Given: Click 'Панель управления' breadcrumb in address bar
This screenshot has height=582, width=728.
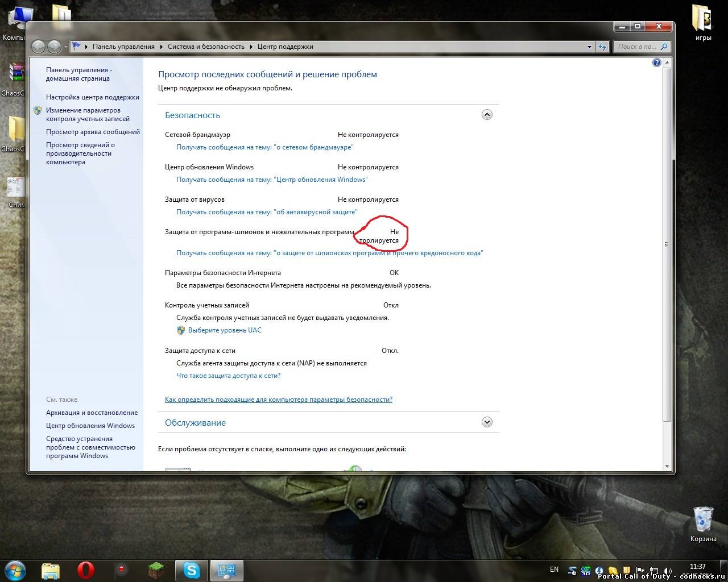Looking at the screenshot, I should click(x=123, y=47).
